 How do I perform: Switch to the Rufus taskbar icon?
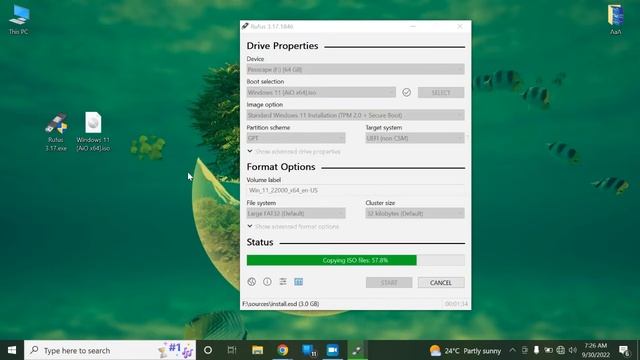[358, 350]
